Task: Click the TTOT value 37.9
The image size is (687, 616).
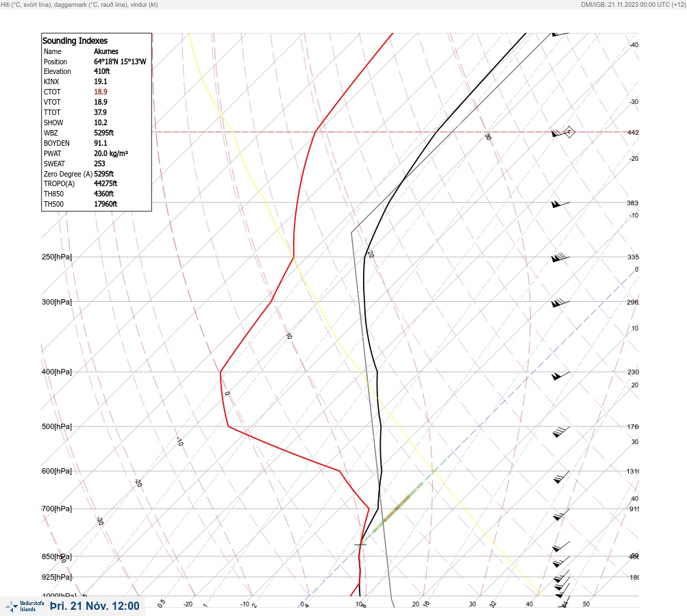Action: 100,112
